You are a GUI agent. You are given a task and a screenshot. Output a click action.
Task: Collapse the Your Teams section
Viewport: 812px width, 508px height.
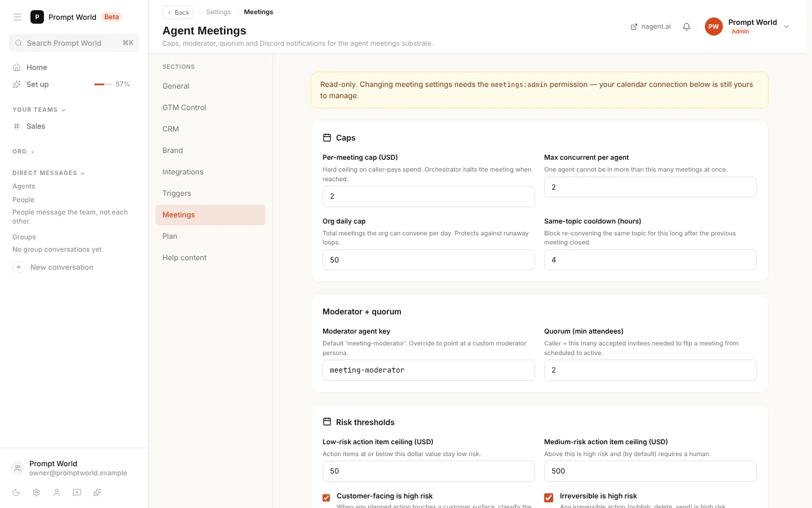click(39, 110)
